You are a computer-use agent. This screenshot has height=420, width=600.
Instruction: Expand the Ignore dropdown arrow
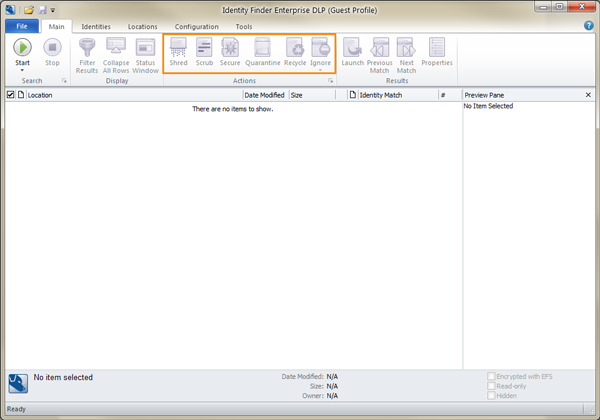(x=320, y=70)
